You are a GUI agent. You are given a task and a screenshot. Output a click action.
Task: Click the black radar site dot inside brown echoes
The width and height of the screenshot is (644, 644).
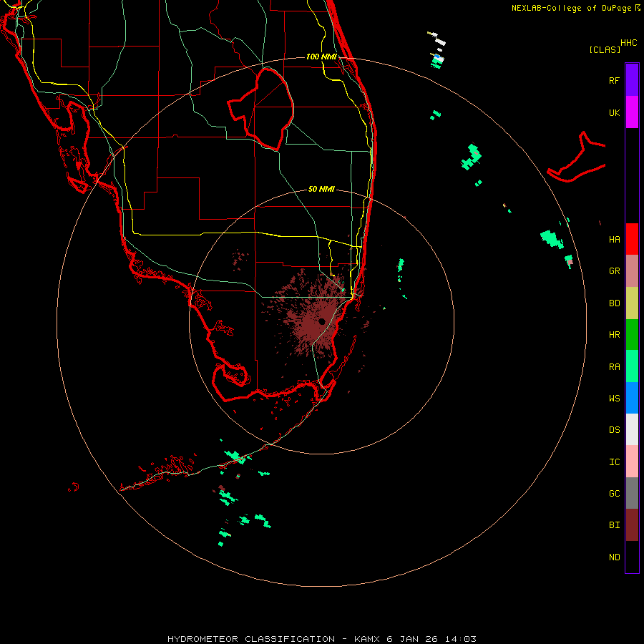click(321, 321)
